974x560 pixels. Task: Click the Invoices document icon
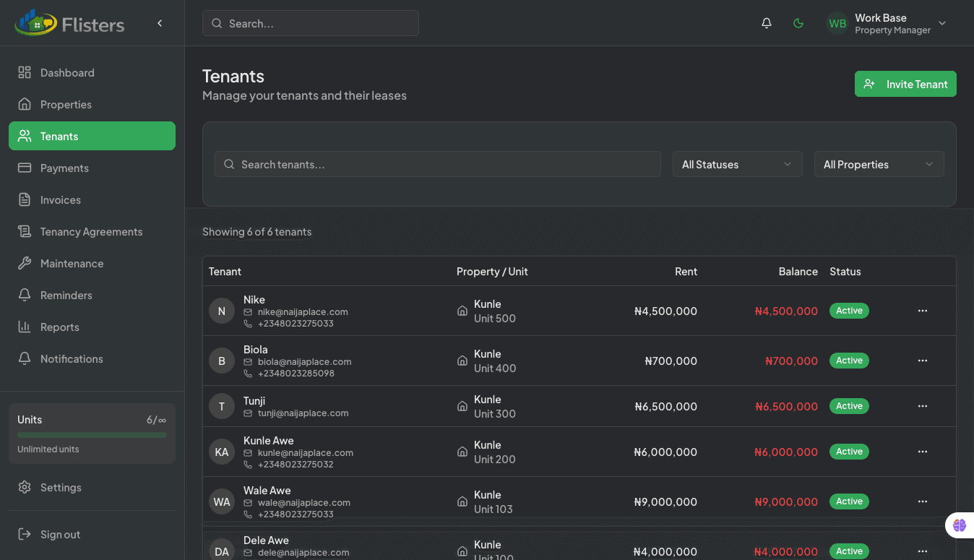(x=25, y=199)
